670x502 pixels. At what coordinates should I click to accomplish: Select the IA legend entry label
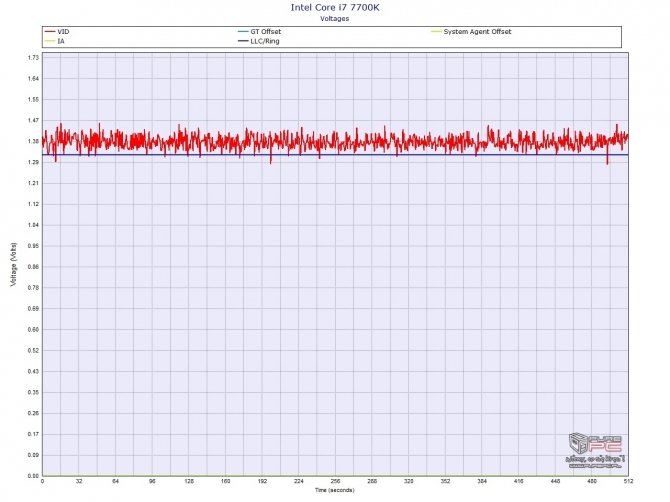62,41
